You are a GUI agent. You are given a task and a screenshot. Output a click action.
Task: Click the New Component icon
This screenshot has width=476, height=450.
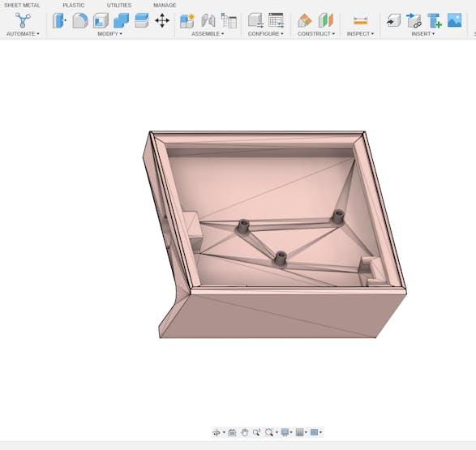(x=187, y=20)
